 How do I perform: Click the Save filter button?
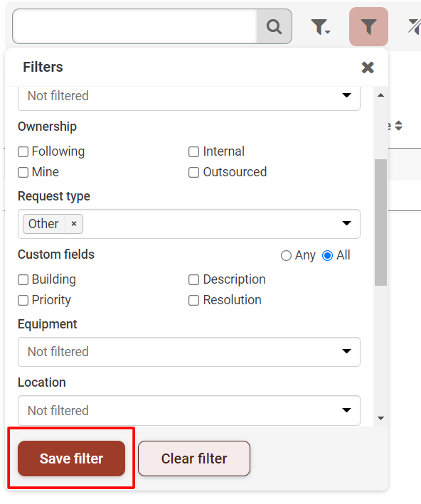(71, 459)
